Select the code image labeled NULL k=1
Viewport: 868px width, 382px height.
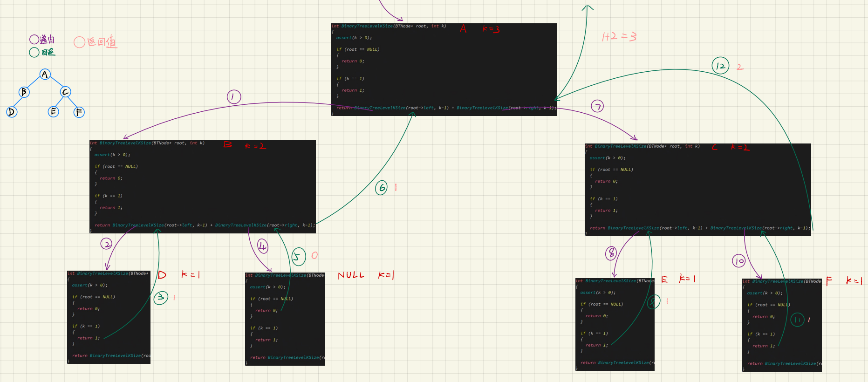(285, 319)
